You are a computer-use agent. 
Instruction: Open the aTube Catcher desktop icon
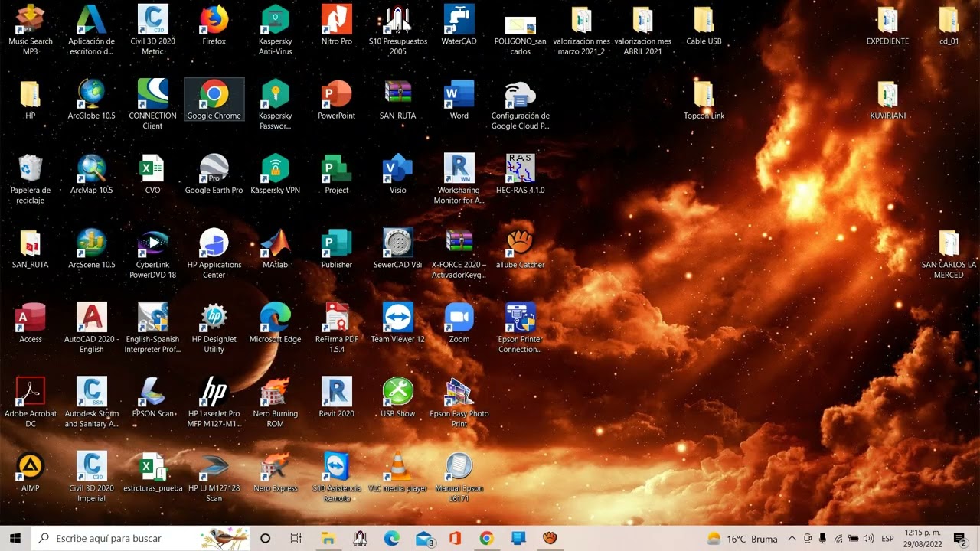point(521,248)
